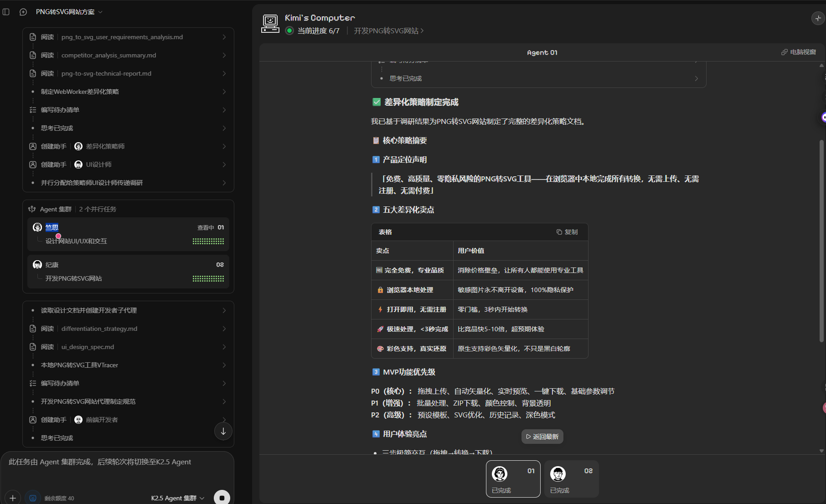This screenshot has height=504, width=826.
Task: Open the K2.5 Agent 集群 model selector
Action: pos(177,498)
